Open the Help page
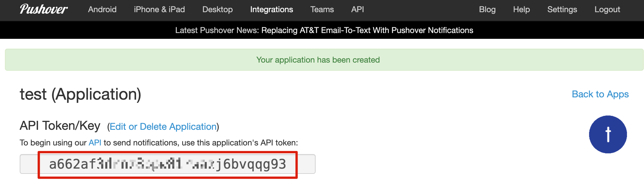This screenshot has width=644, height=186. tap(521, 10)
